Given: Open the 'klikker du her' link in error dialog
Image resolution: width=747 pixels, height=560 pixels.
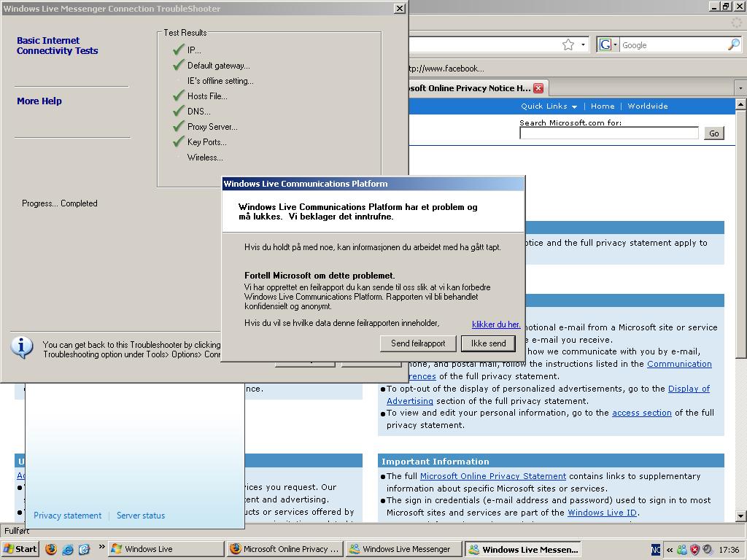Looking at the screenshot, I should (x=496, y=324).
